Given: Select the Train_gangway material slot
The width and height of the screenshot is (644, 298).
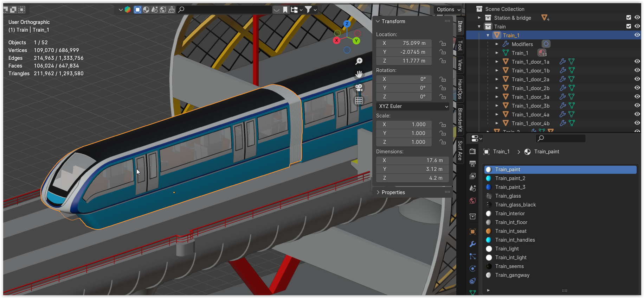Looking at the screenshot, I should tap(560, 275).
